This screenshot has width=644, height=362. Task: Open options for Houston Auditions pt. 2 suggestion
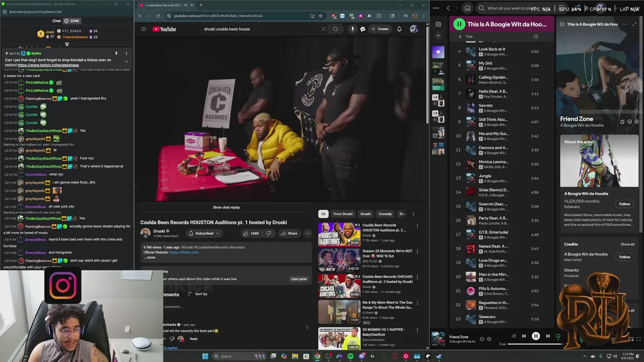[417, 226]
